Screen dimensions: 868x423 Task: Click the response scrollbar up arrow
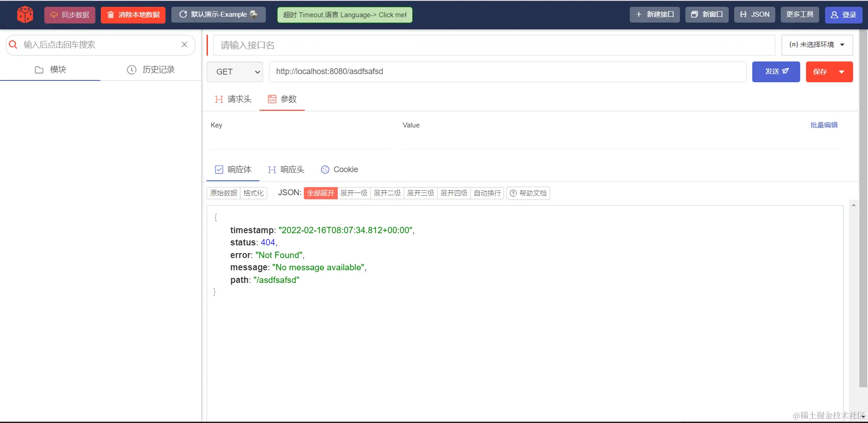click(x=854, y=205)
